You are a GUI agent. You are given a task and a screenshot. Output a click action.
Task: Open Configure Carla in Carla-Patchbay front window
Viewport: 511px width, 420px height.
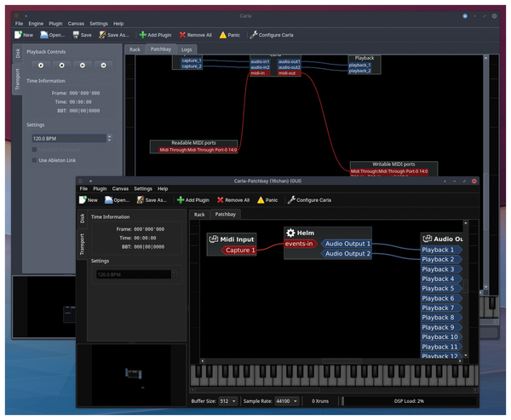point(309,200)
